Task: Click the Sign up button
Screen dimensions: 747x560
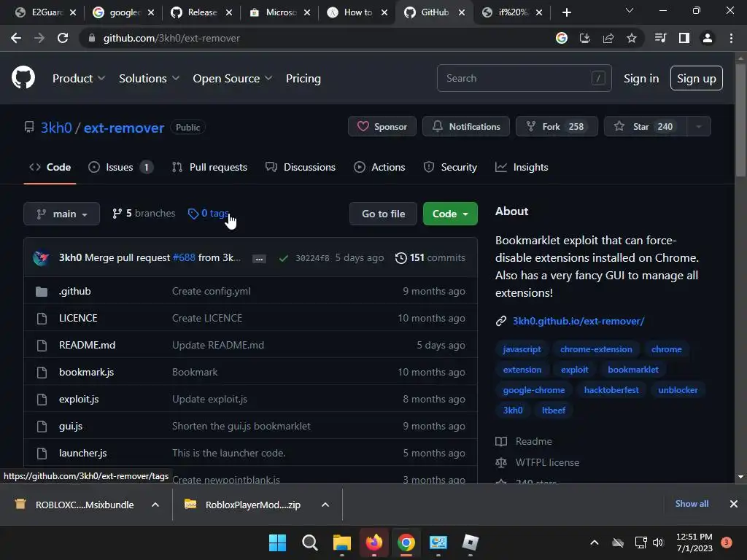Action: 696,78
